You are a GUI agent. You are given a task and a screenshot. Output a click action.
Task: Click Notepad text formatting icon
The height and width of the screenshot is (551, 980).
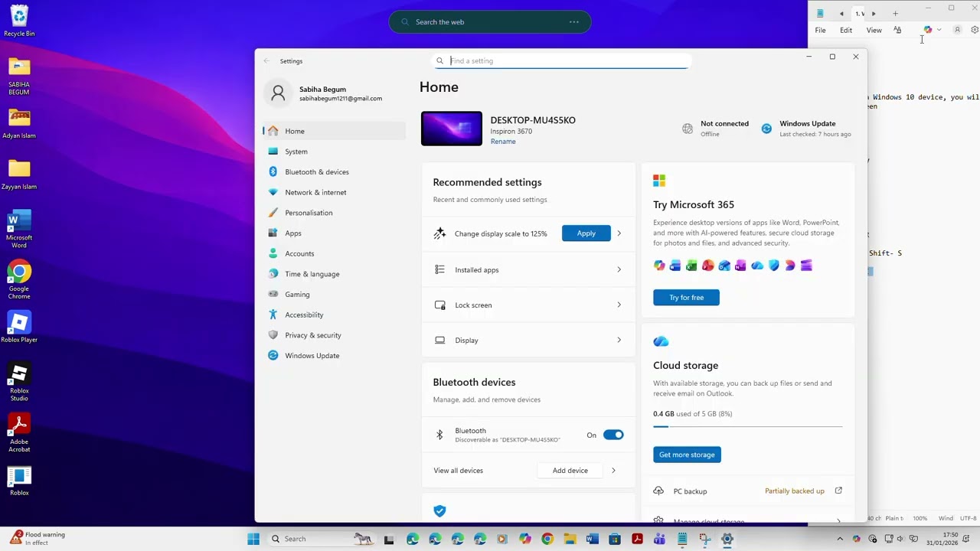pyautogui.click(x=897, y=30)
